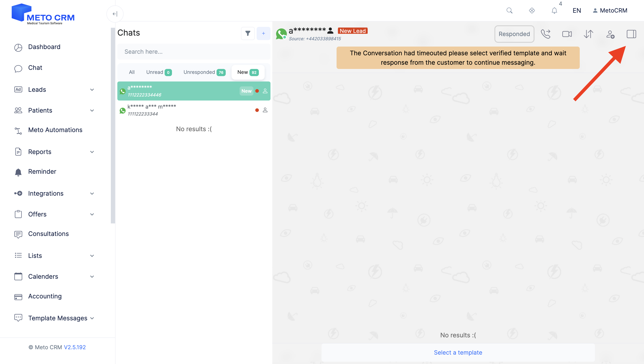This screenshot has width=644, height=364.
Task: Open the a******** 1112222334446 conversation
Action: pos(194,91)
